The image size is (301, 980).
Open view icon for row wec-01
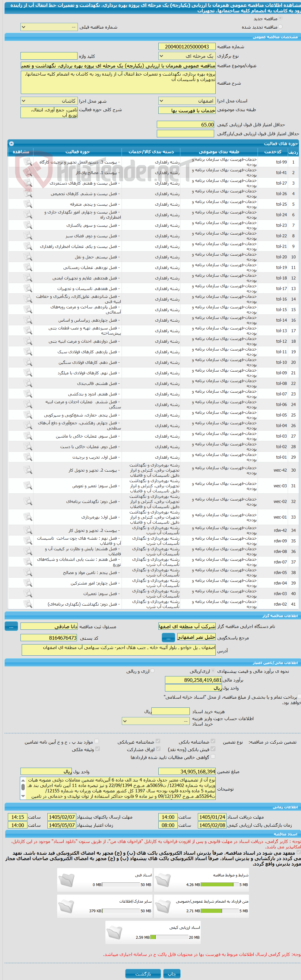(x=27, y=517)
